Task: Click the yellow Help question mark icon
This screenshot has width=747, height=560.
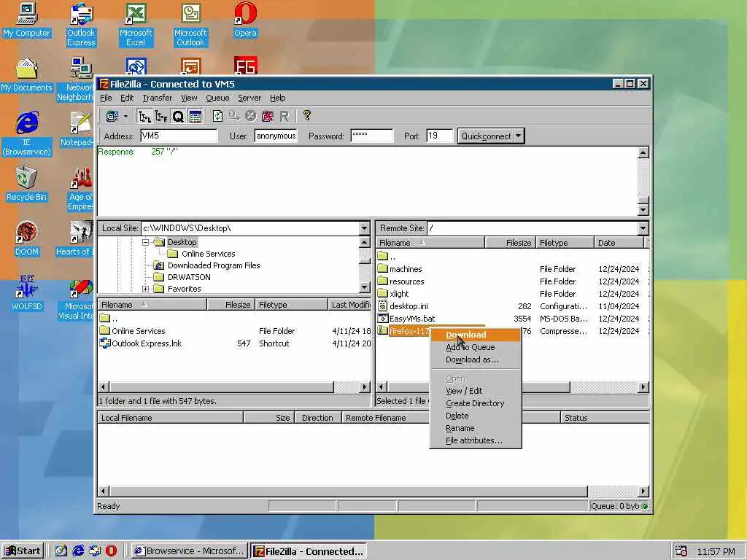Action: coord(307,116)
